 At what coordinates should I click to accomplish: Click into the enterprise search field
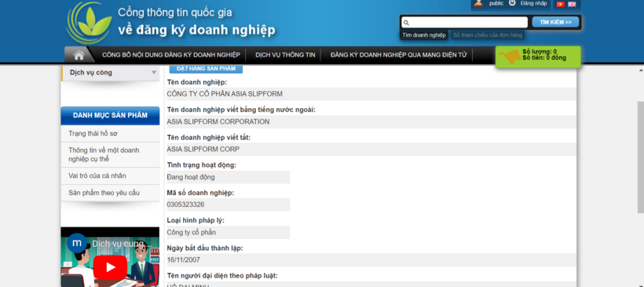click(x=464, y=22)
